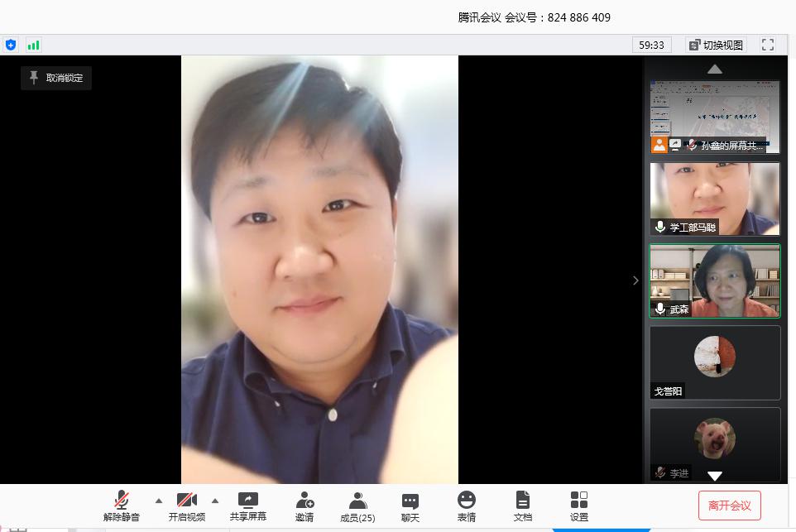The height and width of the screenshot is (532, 796).
Task: Leave the meeting with 离开会议
Action: click(x=730, y=506)
